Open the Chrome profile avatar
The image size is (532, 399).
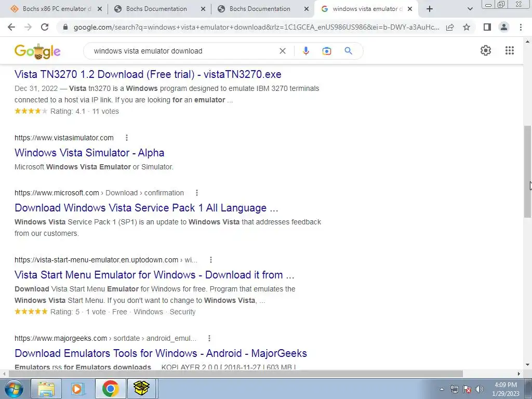(504, 27)
